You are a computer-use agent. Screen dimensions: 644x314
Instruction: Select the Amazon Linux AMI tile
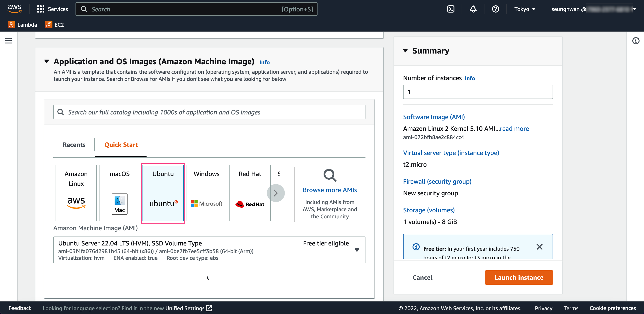tap(76, 193)
